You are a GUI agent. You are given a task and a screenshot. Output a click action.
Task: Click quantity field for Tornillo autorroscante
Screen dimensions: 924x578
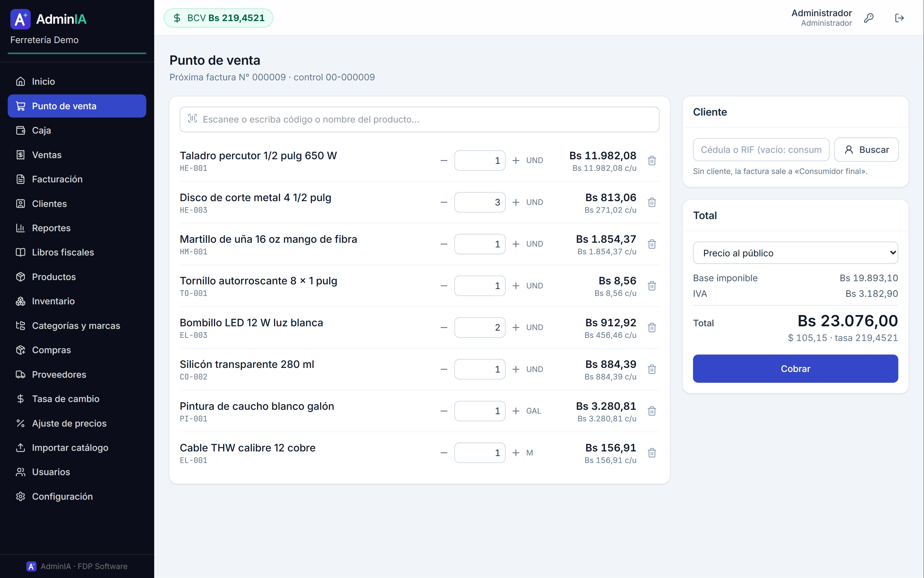(x=480, y=286)
